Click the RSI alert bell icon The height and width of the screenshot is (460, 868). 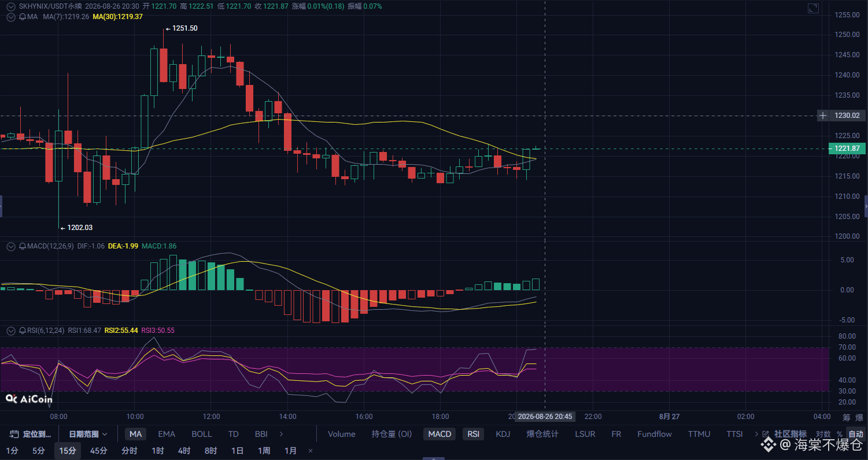point(23,331)
